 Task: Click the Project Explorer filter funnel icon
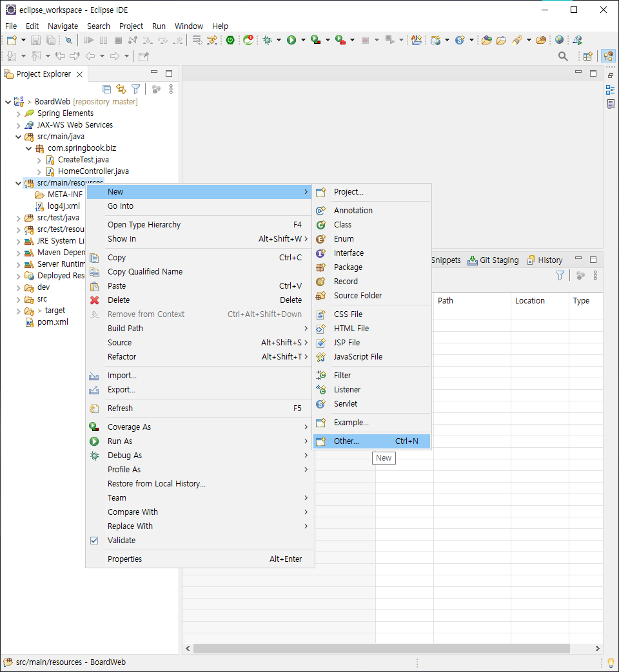[x=136, y=89]
